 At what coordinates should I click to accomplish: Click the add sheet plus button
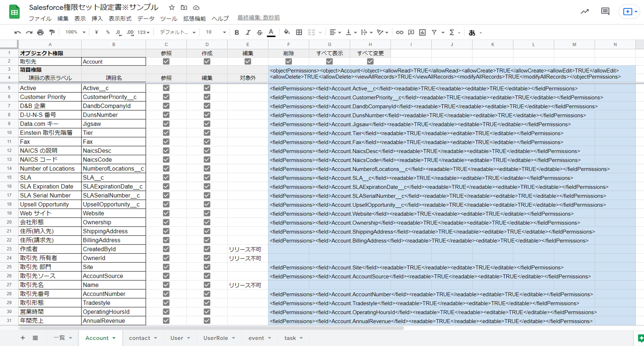click(22, 338)
